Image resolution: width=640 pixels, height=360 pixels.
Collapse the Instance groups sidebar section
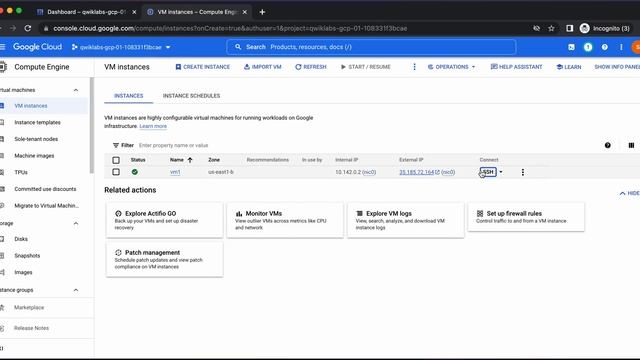pyautogui.click(x=76, y=290)
